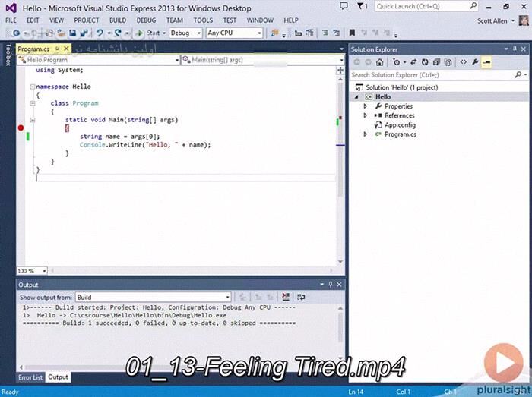Click the notifications flag icon
The image size is (532, 397).
coord(365,6)
